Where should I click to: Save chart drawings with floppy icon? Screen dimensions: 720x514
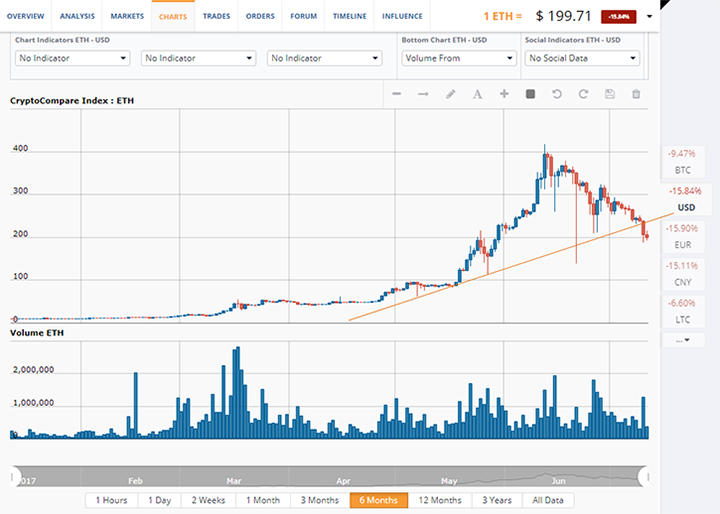pos(609,94)
